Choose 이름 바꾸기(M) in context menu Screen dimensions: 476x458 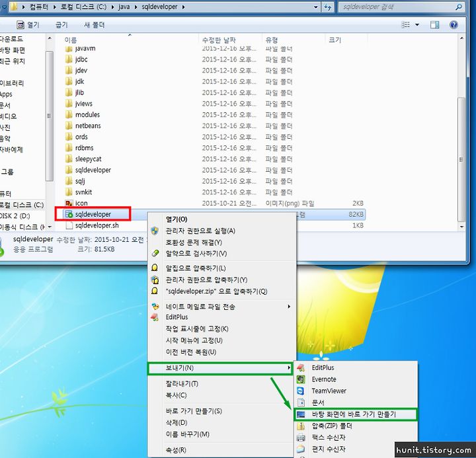tap(187, 434)
